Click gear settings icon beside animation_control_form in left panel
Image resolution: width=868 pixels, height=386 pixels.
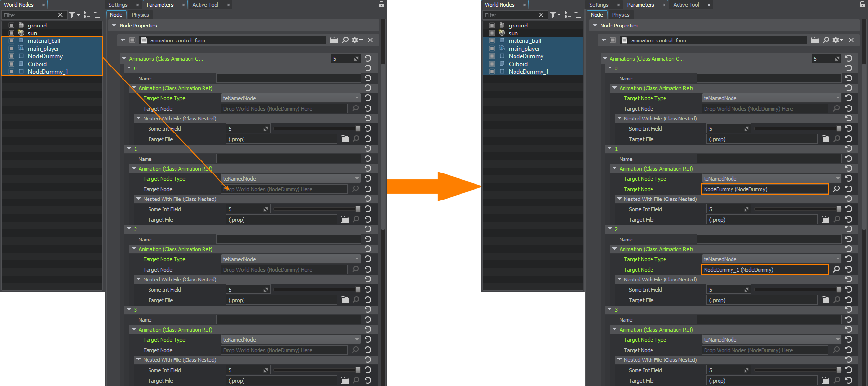pyautogui.click(x=356, y=40)
